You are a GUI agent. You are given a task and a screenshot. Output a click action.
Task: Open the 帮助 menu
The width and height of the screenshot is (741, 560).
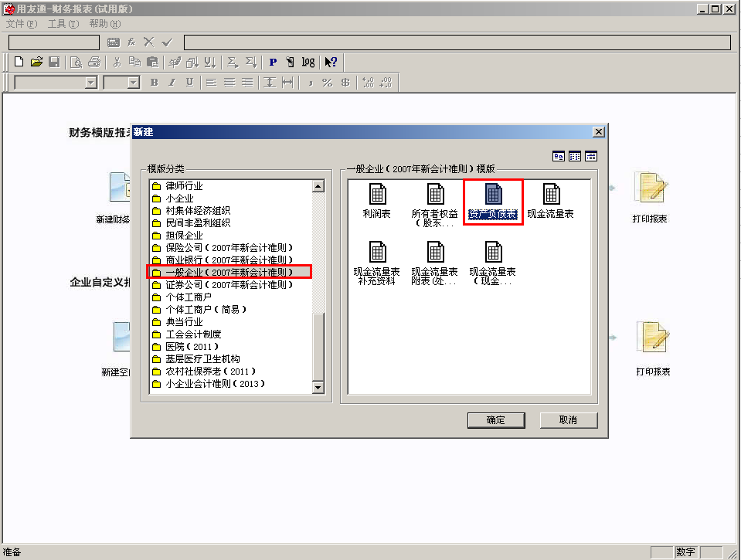[x=105, y=24]
